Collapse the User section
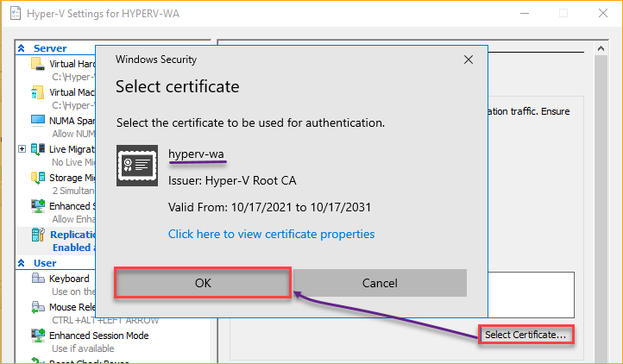Viewport: 623px width, 364px height. tap(22, 263)
